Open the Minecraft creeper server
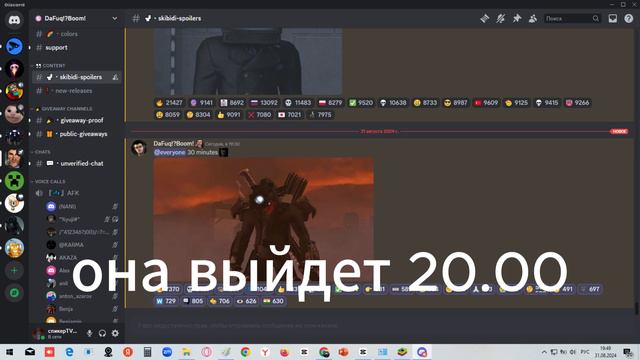This screenshot has width=640, height=360. click(14, 181)
